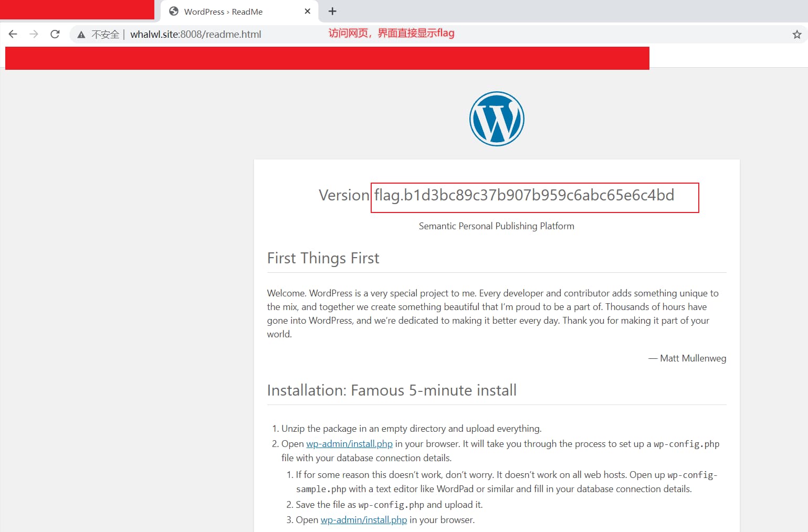This screenshot has width=808, height=532.
Task: Click the globe favicon on the tab
Action: coord(174,11)
